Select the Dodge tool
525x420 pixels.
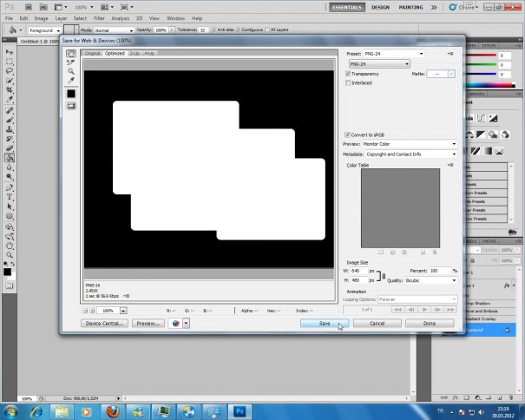click(10, 177)
